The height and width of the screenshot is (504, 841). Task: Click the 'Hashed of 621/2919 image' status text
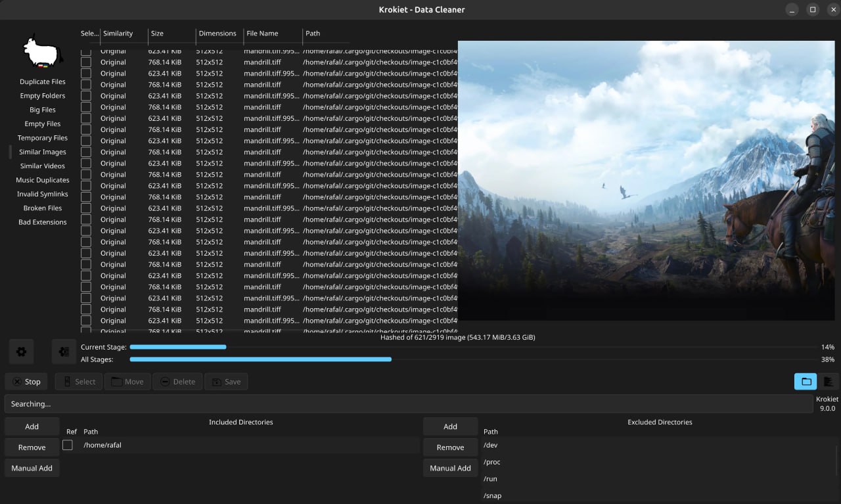tap(458, 337)
